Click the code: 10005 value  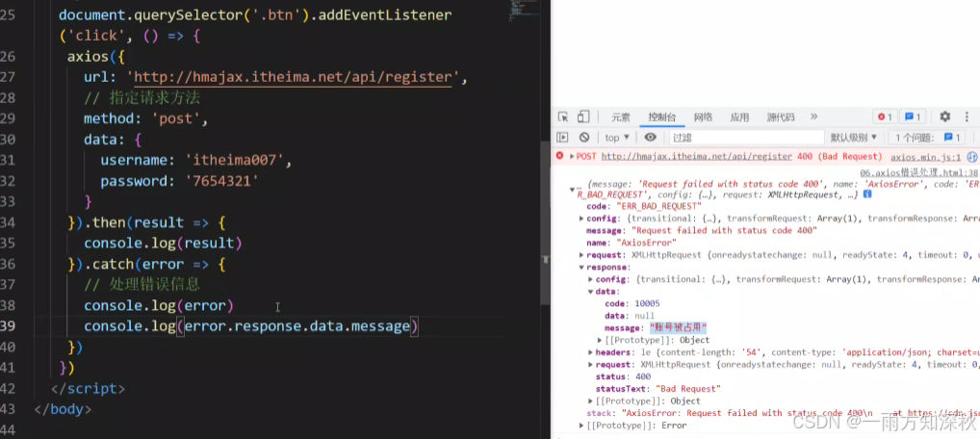click(x=647, y=303)
